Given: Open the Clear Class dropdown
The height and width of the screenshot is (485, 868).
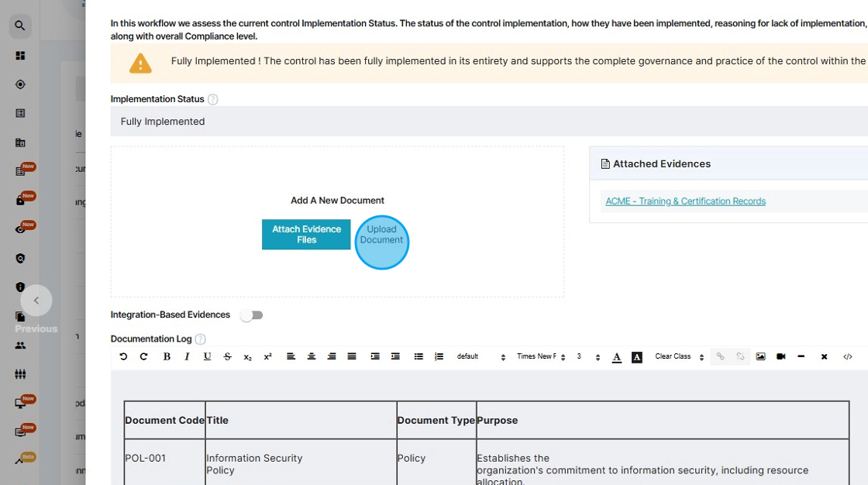Looking at the screenshot, I should (679, 356).
